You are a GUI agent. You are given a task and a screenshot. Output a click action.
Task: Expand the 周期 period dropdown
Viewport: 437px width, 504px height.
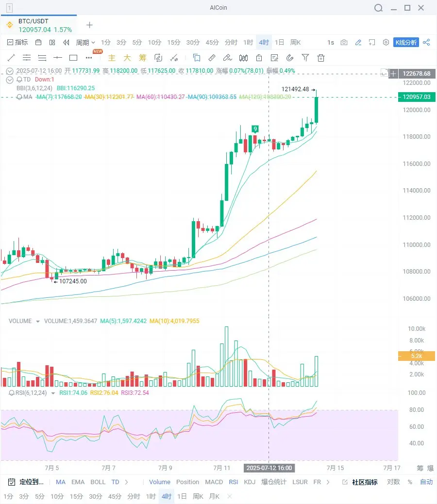pos(85,42)
